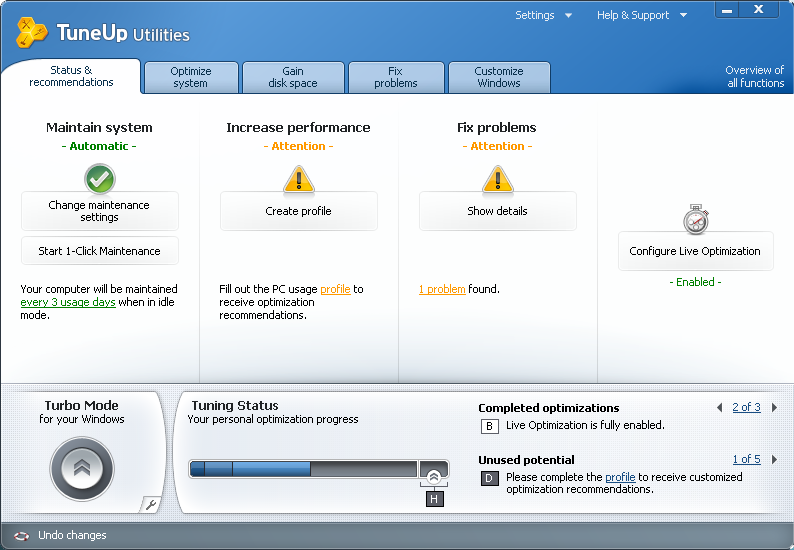Click Live Optimization is fully enabled text
This screenshot has height=550, width=794.
(585, 425)
